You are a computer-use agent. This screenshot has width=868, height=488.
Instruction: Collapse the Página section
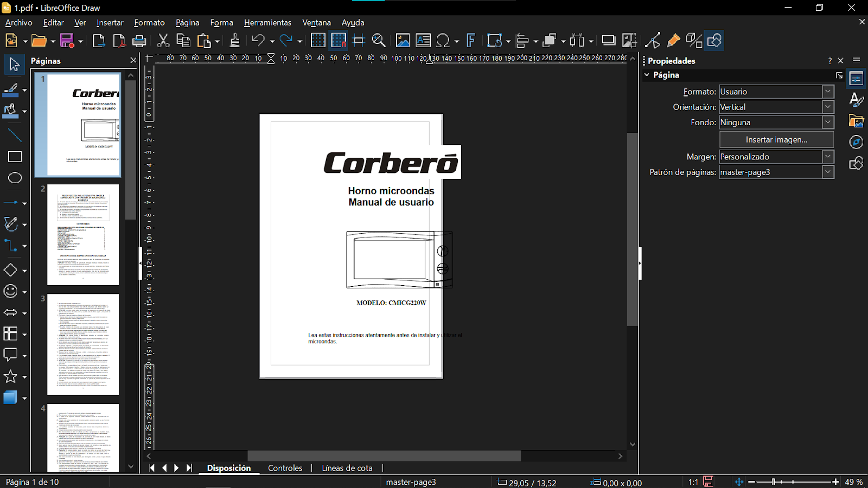tap(647, 75)
